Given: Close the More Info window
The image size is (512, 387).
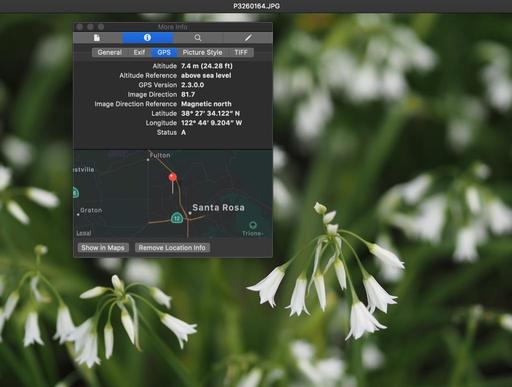Looking at the screenshot, I should [x=80, y=27].
